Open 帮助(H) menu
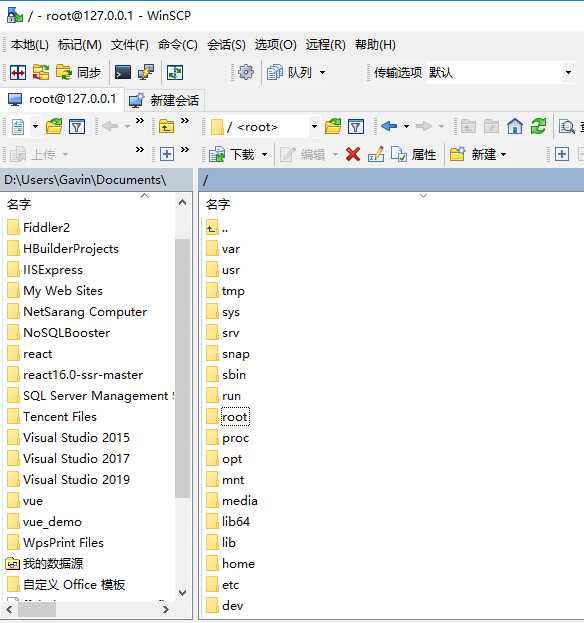584x623 pixels. pos(375,44)
